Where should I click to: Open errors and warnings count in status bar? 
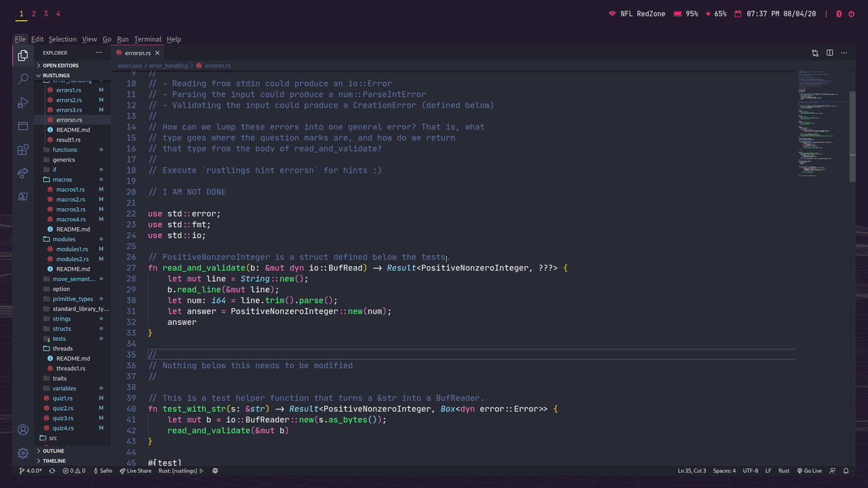click(x=74, y=470)
